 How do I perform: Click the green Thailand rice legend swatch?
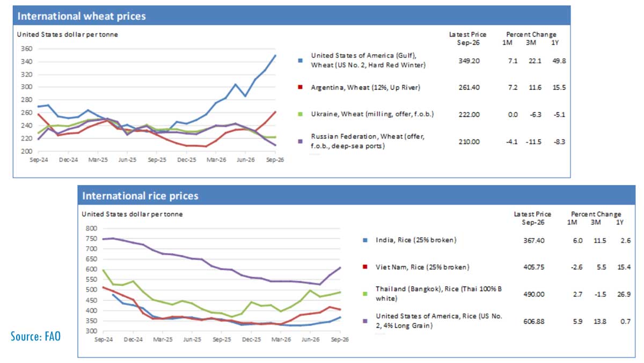click(364, 293)
